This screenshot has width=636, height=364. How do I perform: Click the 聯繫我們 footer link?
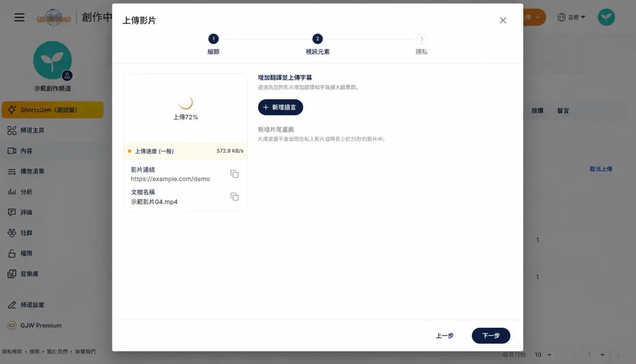[85, 352]
